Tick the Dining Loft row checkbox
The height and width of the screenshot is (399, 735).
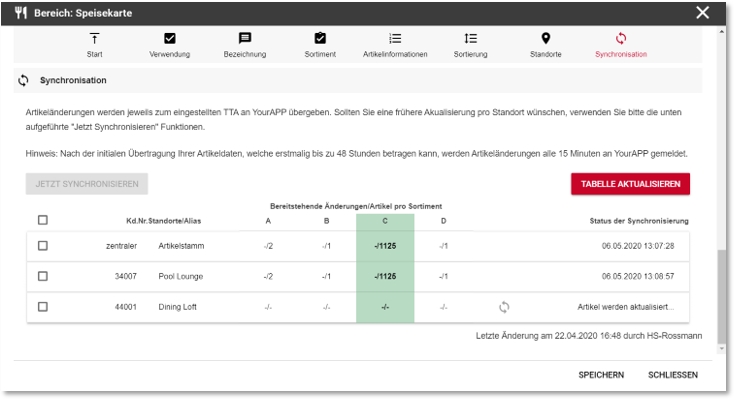(x=43, y=307)
